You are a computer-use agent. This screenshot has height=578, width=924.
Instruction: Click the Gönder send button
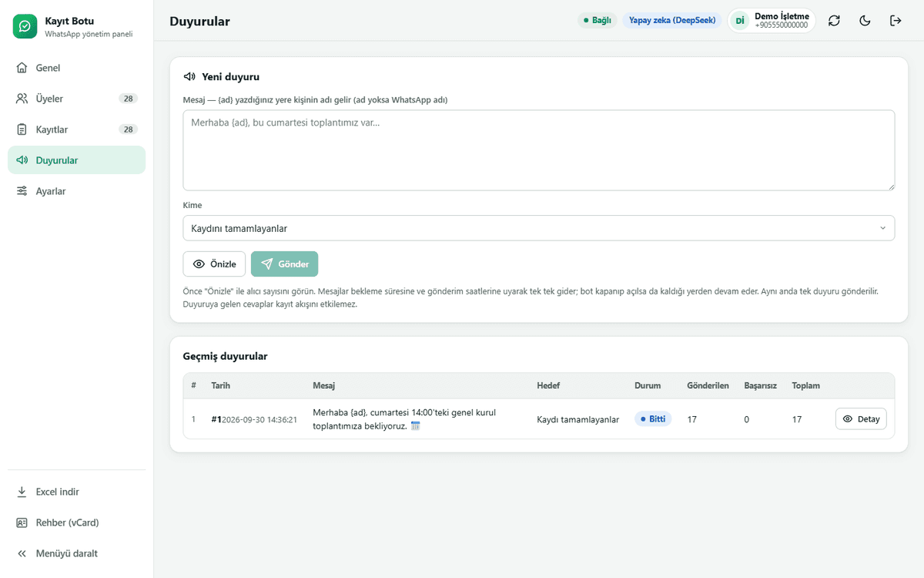pos(284,264)
